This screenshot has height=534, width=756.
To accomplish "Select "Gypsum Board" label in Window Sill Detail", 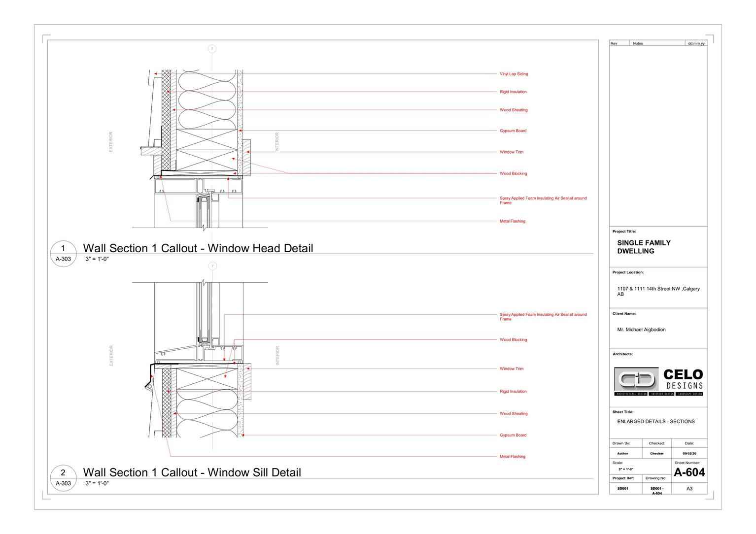I will [x=513, y=435].
